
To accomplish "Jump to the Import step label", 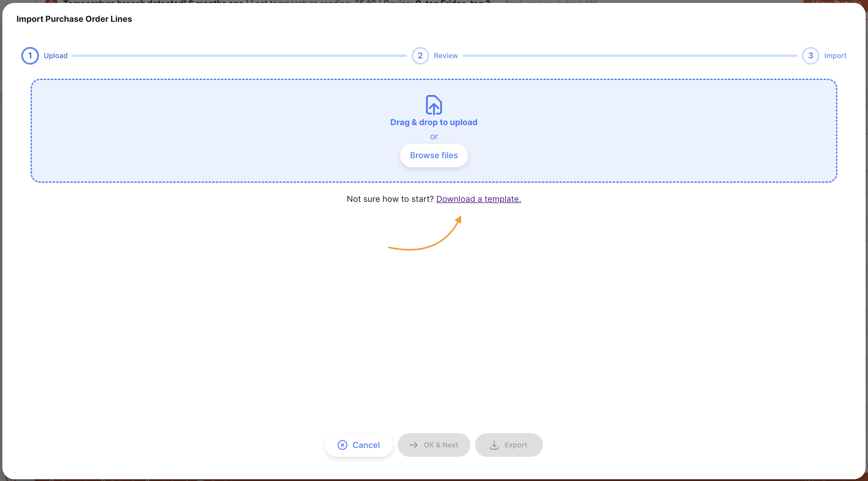I will click(835, 55).
